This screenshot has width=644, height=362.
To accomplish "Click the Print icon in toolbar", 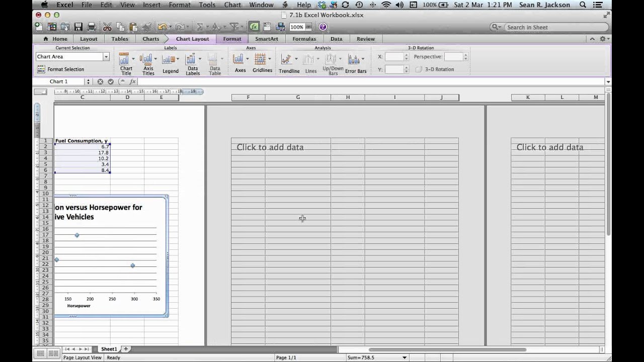I will click(92, 27).
